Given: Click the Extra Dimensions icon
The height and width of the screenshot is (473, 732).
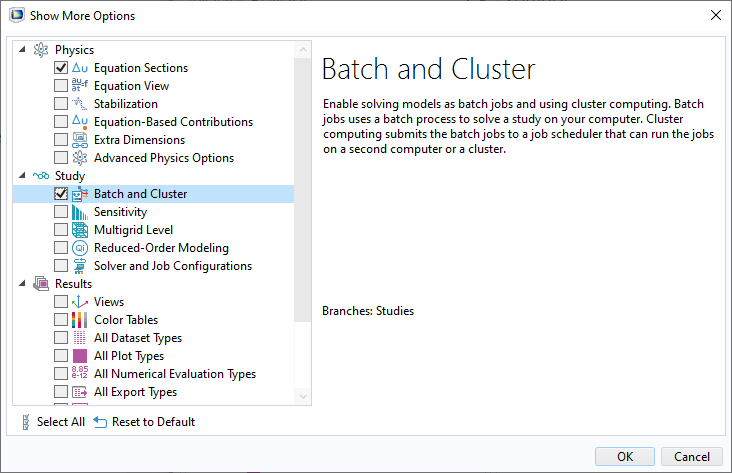Looking at the screenshot, I should [x=80, y=140].
